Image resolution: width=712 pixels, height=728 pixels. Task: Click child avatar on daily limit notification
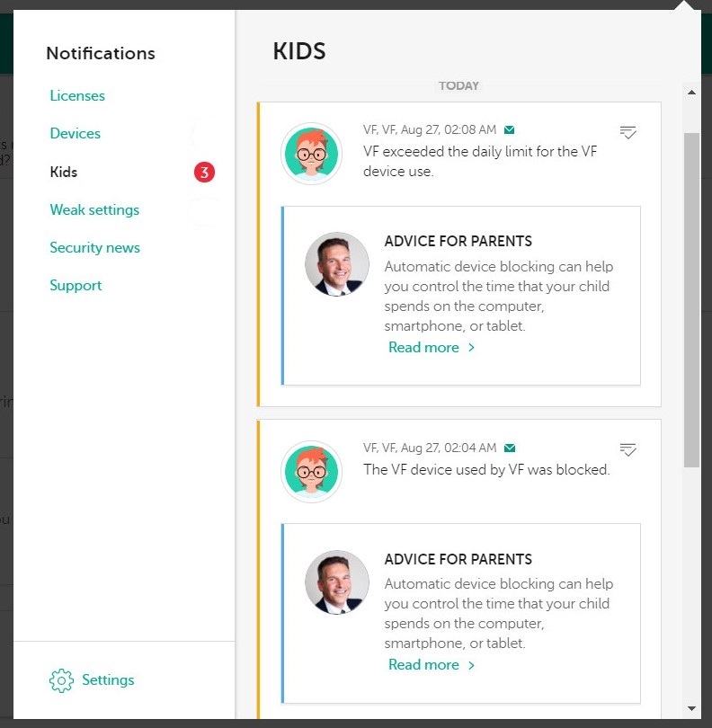click(x=311, y=154)
